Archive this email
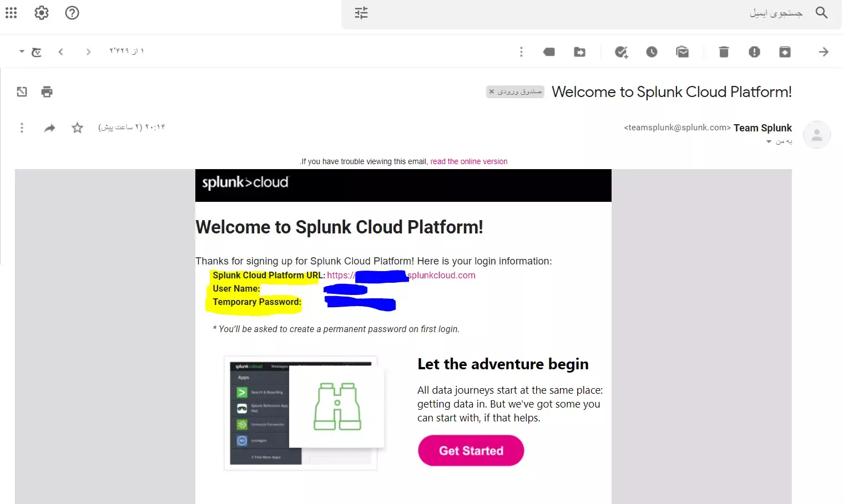Viewport: 843px width, 504px height. coord(785,52)
